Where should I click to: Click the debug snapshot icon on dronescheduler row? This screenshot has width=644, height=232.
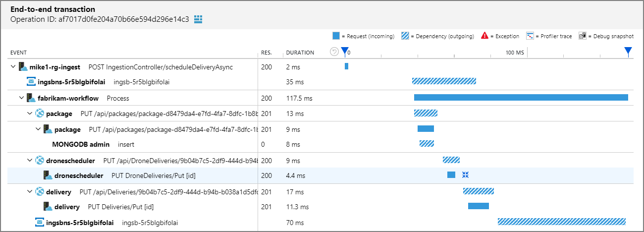[465, 174]
